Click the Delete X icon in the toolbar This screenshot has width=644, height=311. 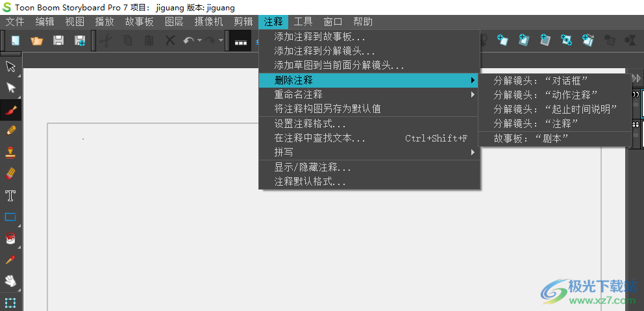click(170, 40)
